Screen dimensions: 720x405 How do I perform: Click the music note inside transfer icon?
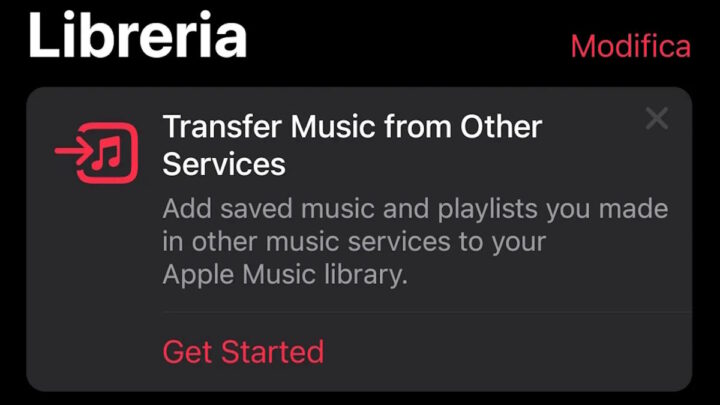tap(107, 153)
